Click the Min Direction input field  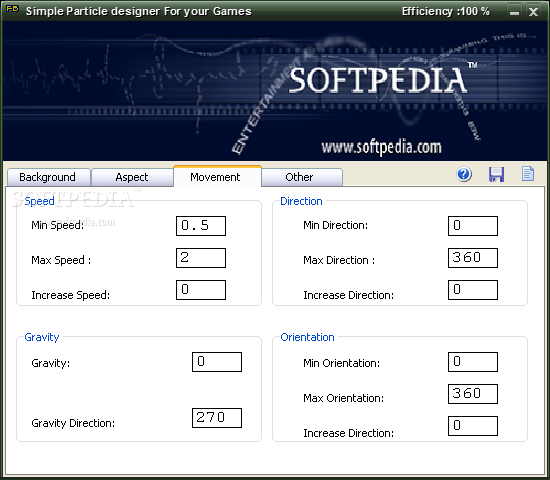click(473, 226)
